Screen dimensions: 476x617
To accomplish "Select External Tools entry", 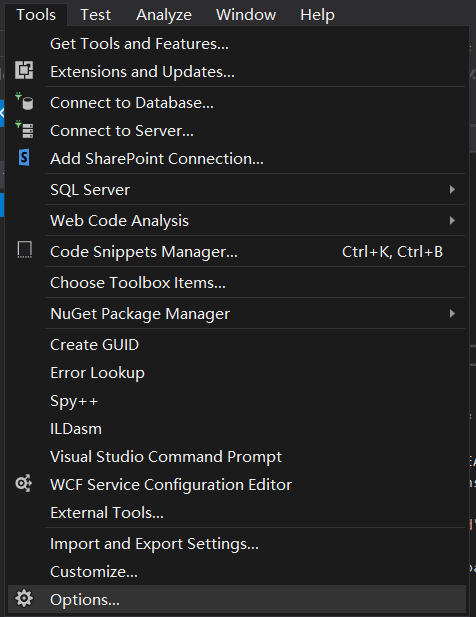I will (x=237, y=512).
